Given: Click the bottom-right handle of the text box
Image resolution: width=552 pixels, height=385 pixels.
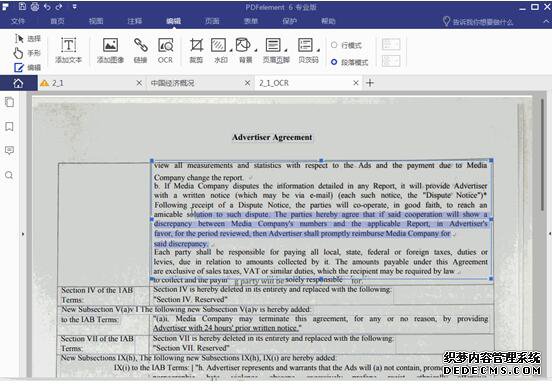Looking at the screenshot, I should point(491,279).
